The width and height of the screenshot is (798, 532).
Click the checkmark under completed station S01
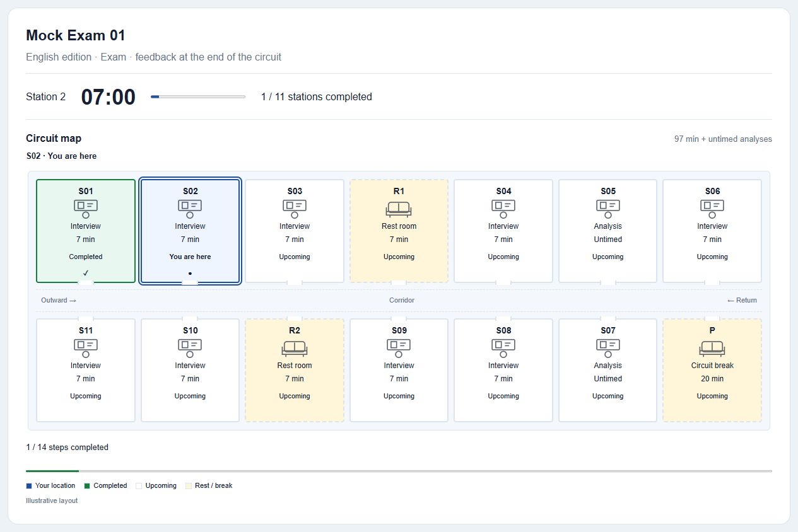86,273
